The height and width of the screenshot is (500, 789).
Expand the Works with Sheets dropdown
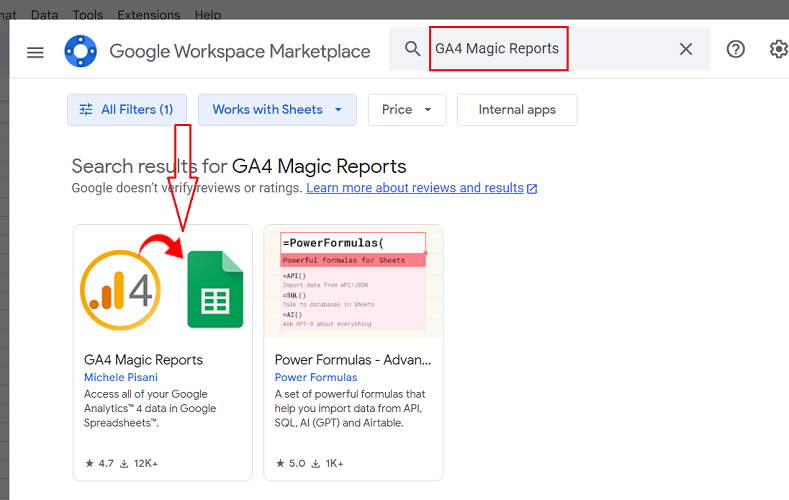277,110
